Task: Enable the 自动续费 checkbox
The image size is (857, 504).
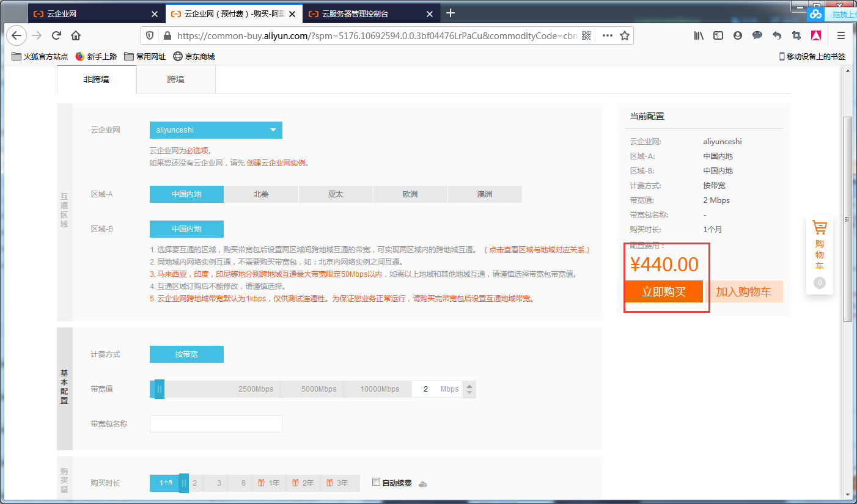Action: pos(377,482)
